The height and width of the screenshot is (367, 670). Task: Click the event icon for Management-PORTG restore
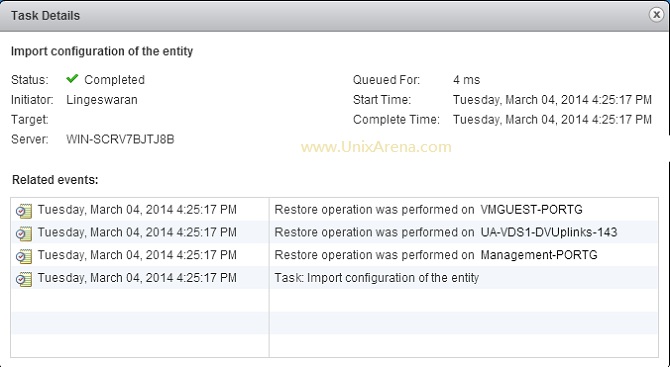(x=24, y=256)
